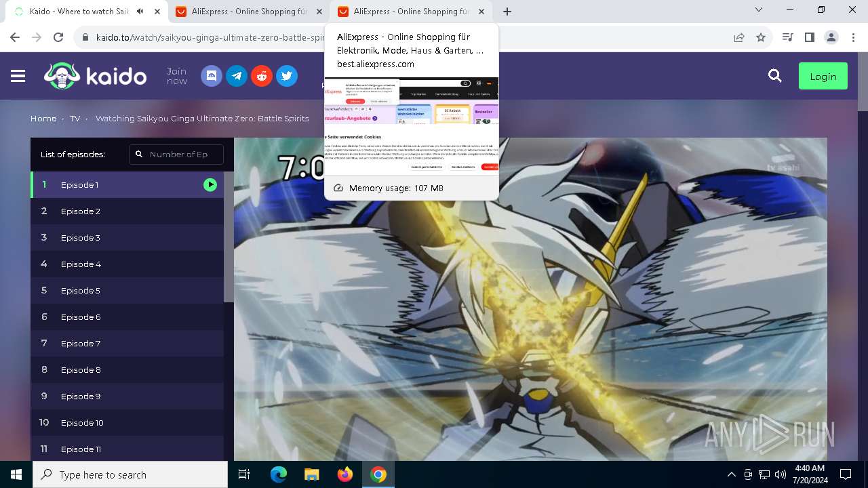This screenshot has width=868, height=488.
Task: Mute audio on the Kaido tab
Action: (x=140, y=12)
